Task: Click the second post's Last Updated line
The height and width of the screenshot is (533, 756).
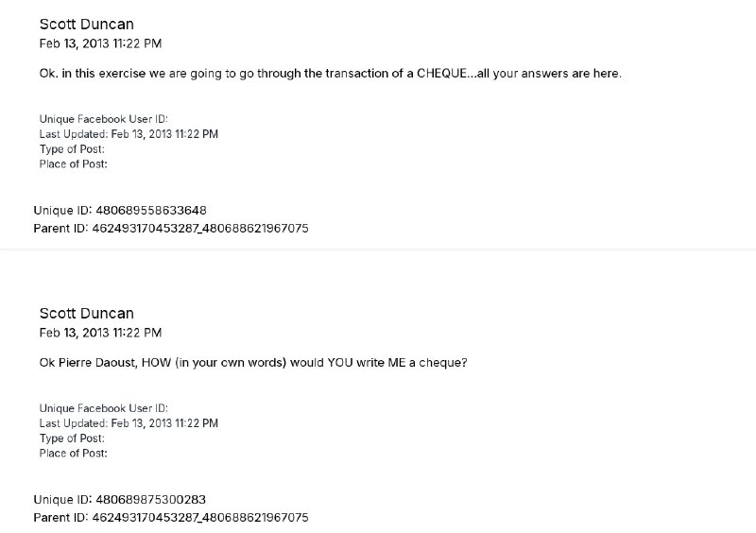Action: 129,423
